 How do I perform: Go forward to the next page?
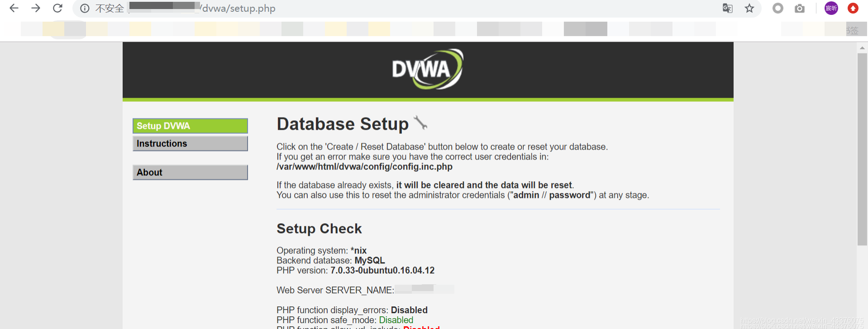coord(36,8)
